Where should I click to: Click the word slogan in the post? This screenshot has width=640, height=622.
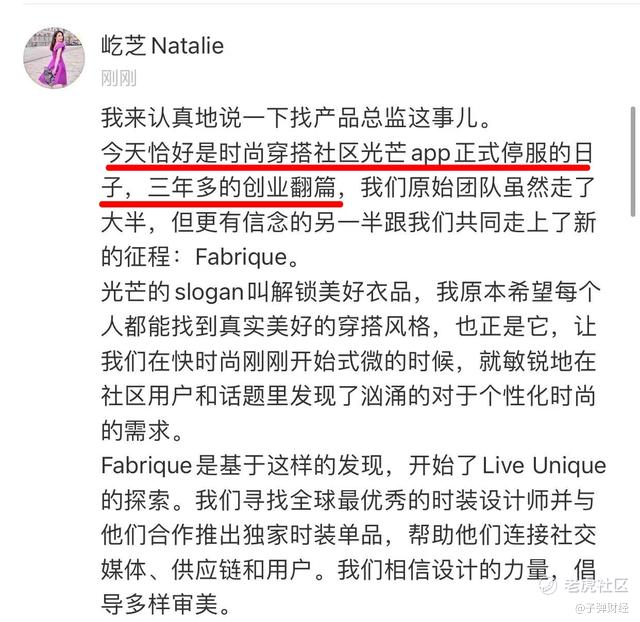[209, 292]
